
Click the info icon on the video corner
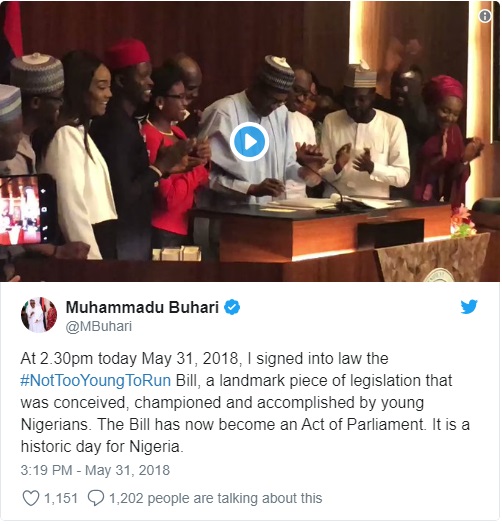pos(485,16)
